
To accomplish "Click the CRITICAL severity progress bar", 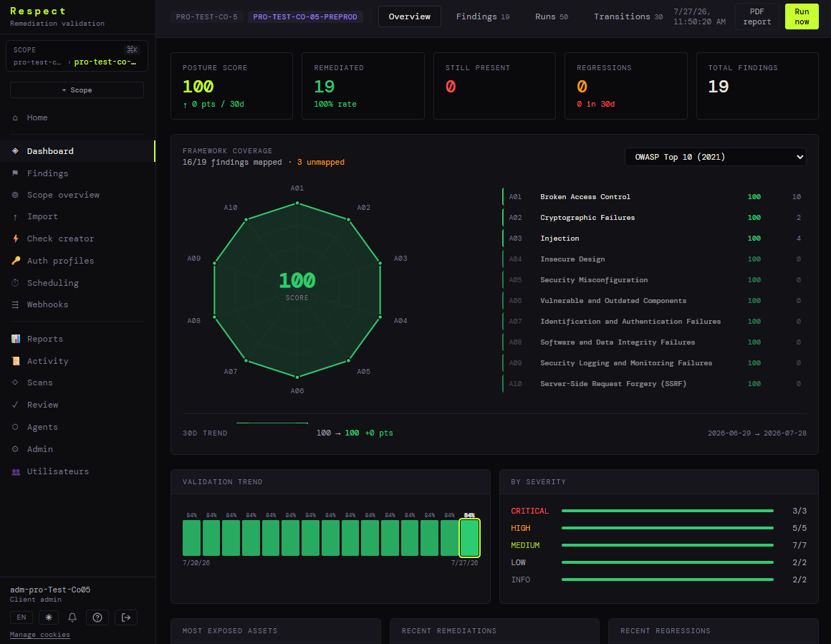I will (667, 511).
